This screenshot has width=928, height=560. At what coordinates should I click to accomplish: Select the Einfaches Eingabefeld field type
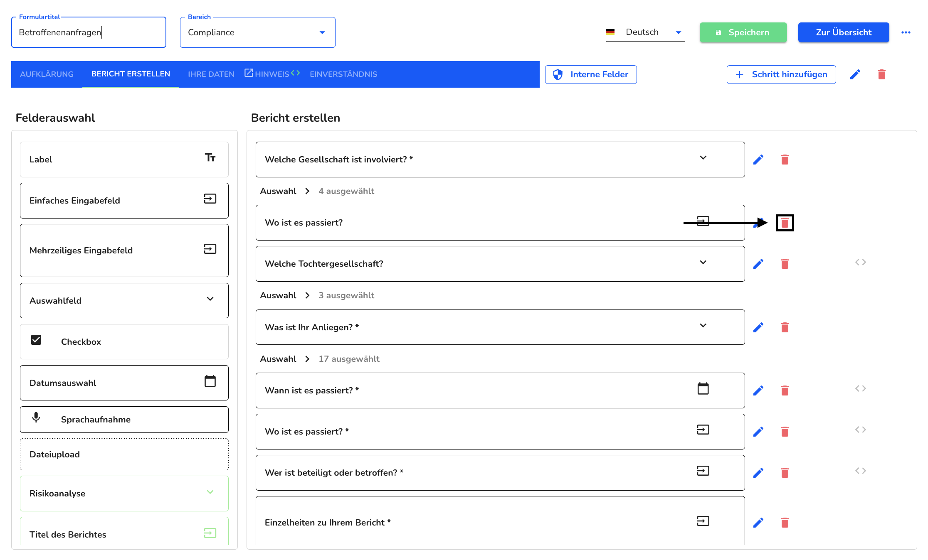tap(124, 201)
